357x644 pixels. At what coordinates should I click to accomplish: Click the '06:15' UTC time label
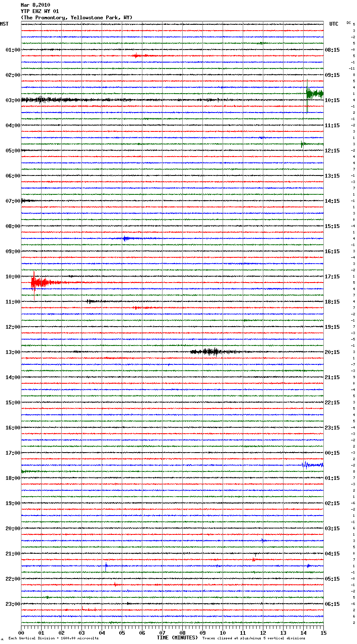(332, 604)
